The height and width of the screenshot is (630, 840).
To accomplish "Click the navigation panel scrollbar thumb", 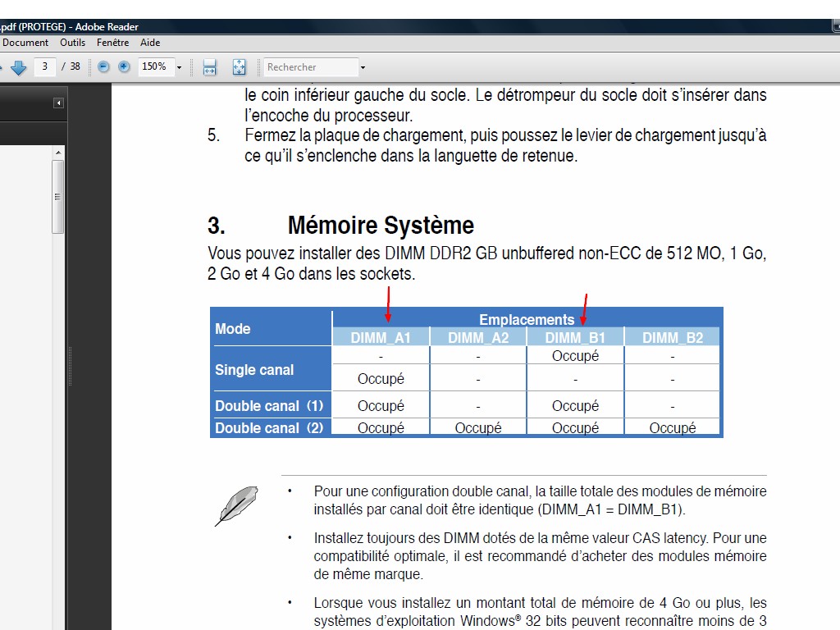I will (58, 197).
